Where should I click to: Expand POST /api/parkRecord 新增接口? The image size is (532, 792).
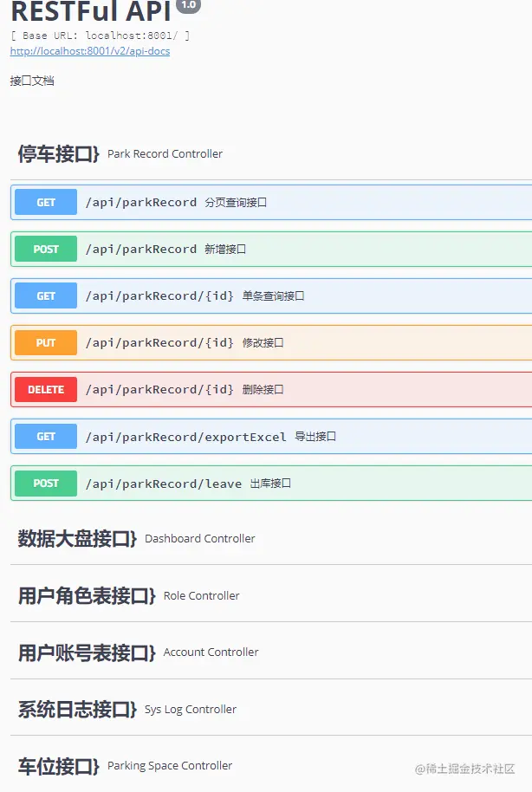pos(271,249)
